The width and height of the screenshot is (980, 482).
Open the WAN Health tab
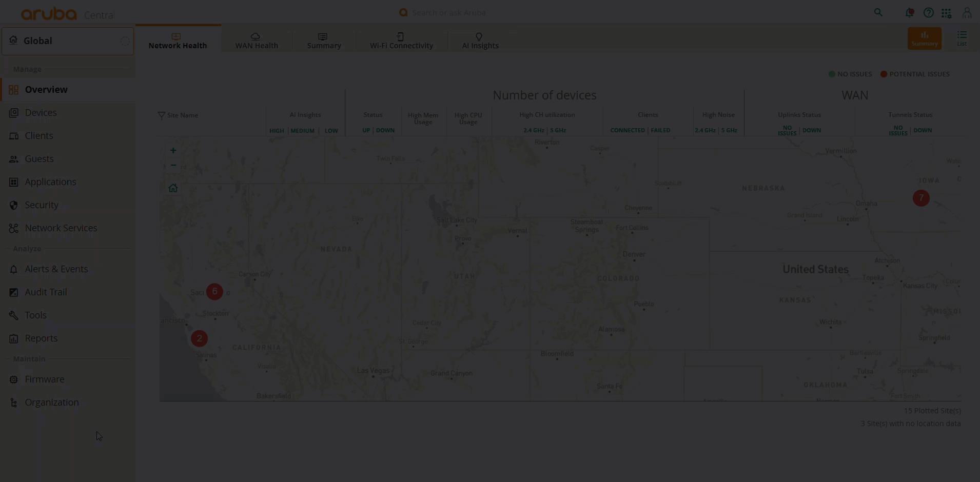tap(257, 41)
